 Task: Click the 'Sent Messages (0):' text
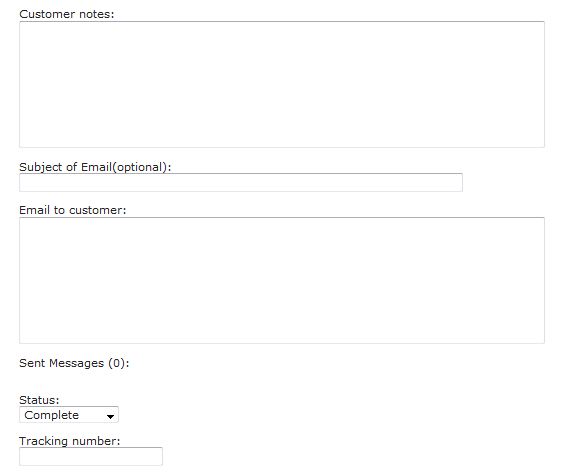[x=74, y=363]
